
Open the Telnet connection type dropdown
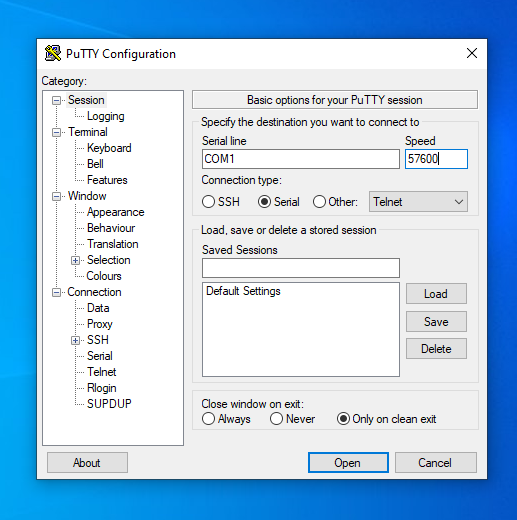418,202
